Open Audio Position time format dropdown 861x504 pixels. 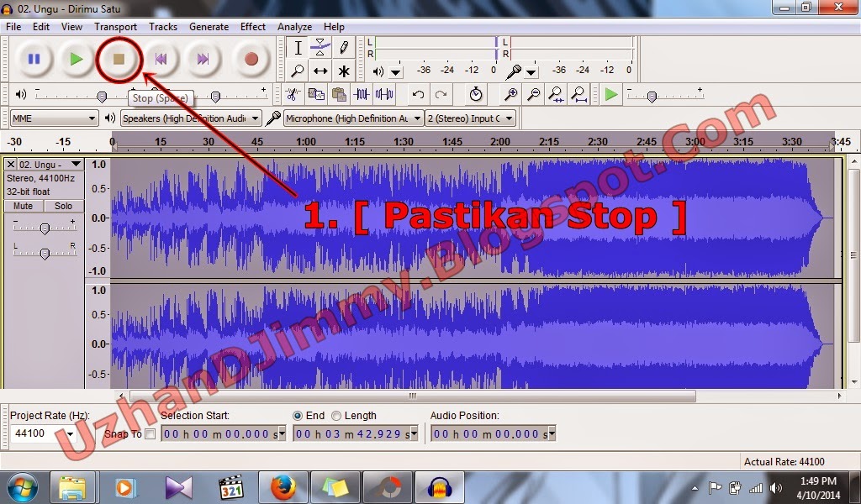pos(552,434)
